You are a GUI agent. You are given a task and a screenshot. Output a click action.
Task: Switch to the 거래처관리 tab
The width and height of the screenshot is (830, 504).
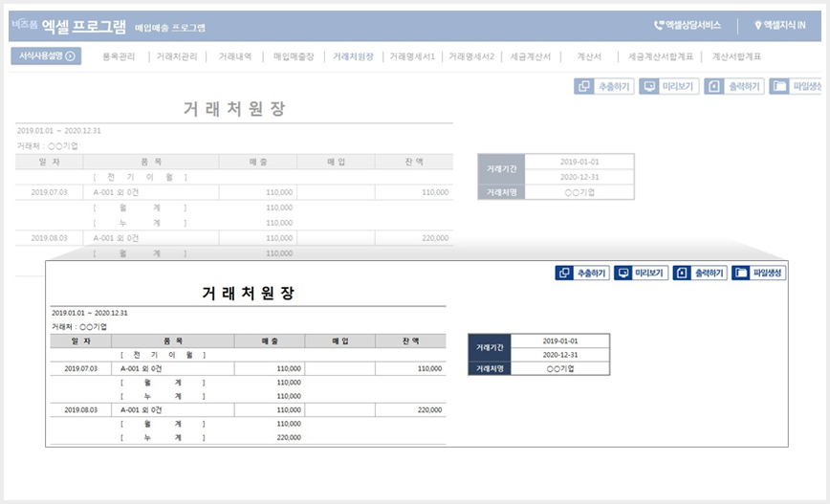point(177,56)
